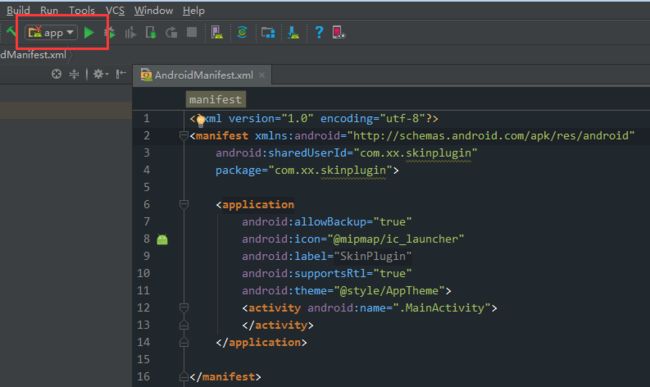Click the fold end marker on line 13

(x=184, y=325)
